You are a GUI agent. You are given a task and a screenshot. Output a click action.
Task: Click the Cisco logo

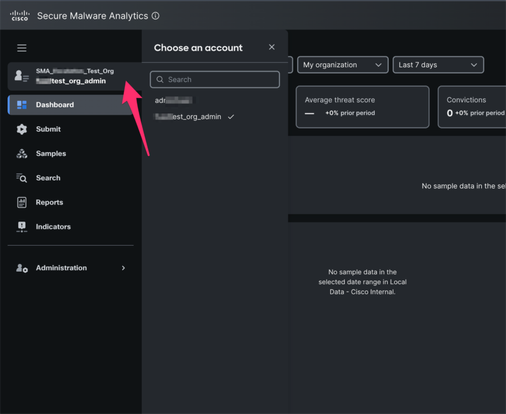[x=20, y=16]
